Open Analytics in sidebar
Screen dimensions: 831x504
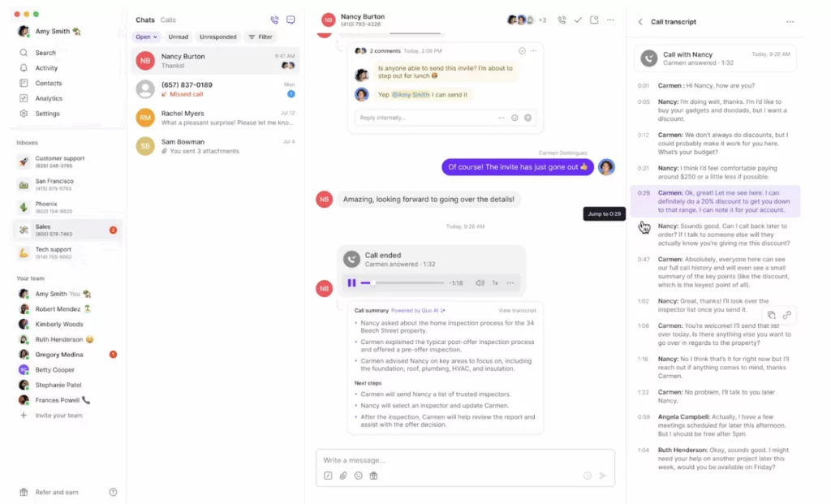pyautogui.click(x=48, y=98)
